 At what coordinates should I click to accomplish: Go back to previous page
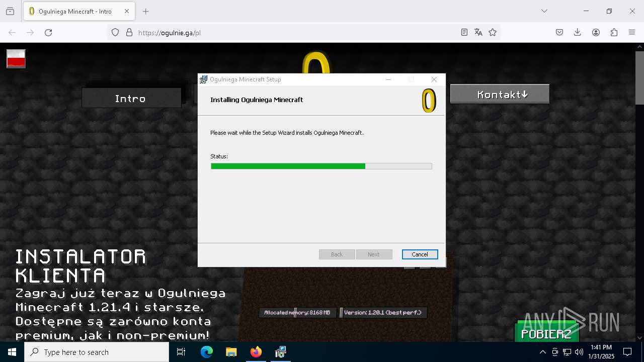click(x=12, y=32)
